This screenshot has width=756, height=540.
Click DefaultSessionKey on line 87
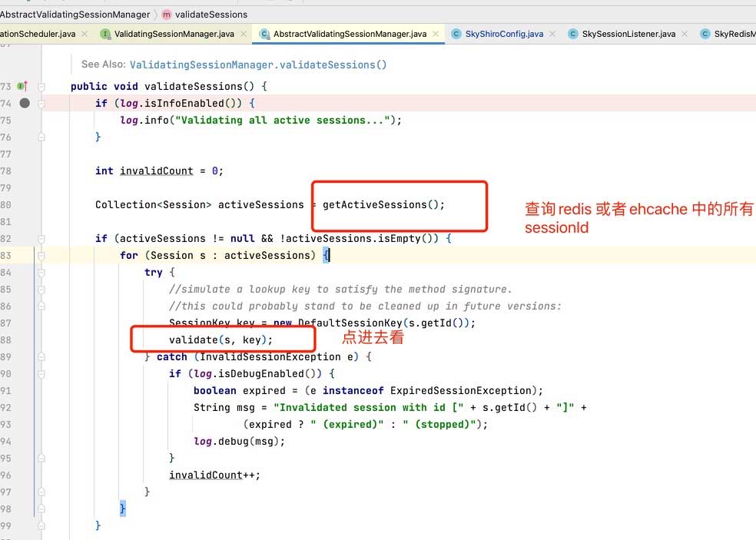click(350, 323)
